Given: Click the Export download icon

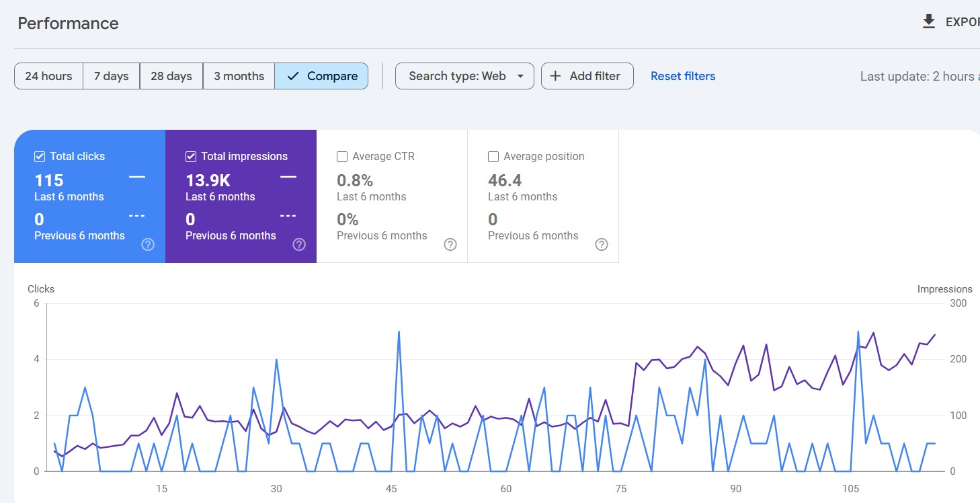Looking at the screenshot, I should [928, 22].
